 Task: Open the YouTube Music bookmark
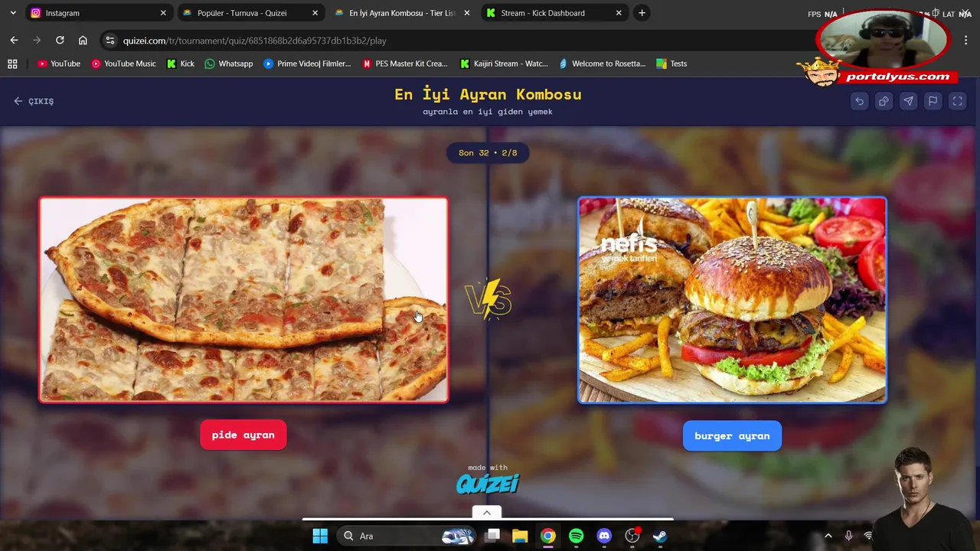[x=123, y=64]
